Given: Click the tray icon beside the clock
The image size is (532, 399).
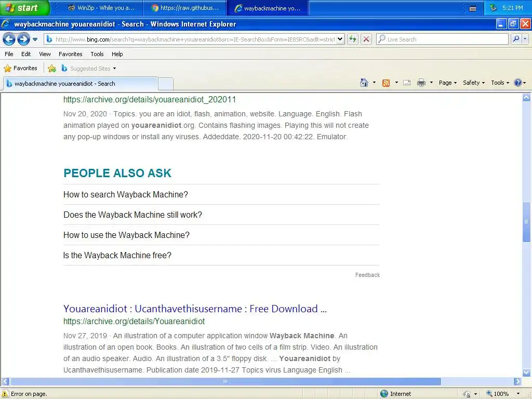Looking at the screenshot, I should [x=493, y=7].
